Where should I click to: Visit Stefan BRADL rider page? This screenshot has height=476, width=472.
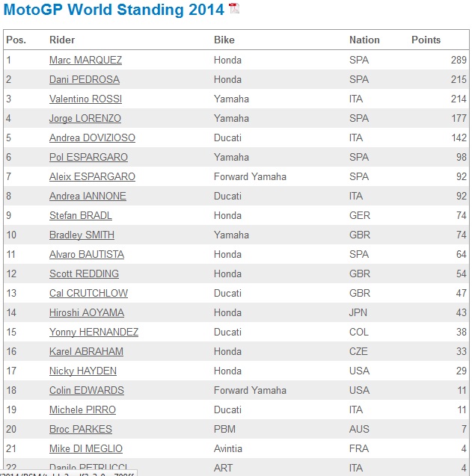[81, 215]
